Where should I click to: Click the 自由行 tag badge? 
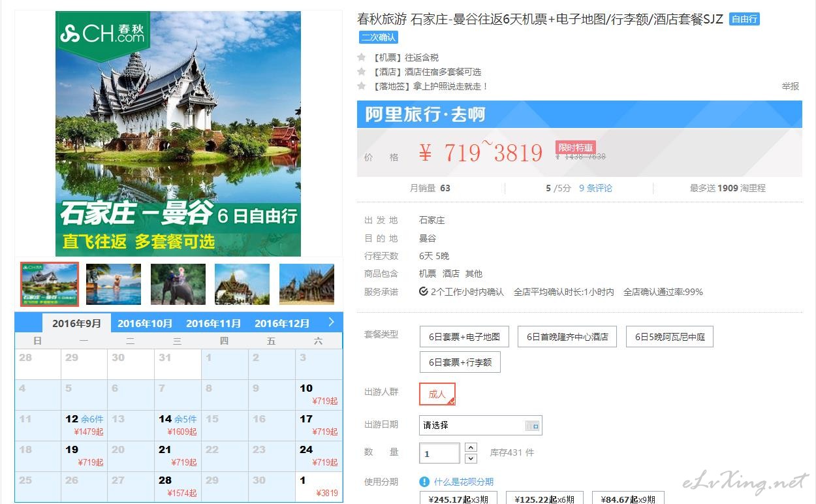tap(744, 19)
